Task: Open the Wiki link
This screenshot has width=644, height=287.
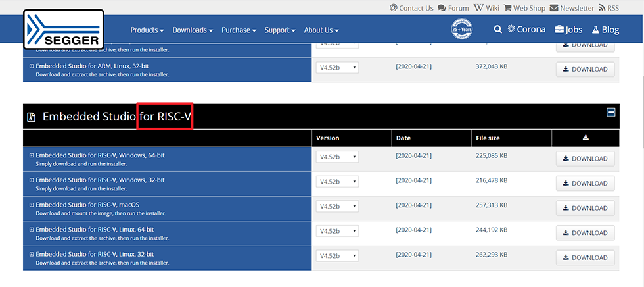Action: 486,8
